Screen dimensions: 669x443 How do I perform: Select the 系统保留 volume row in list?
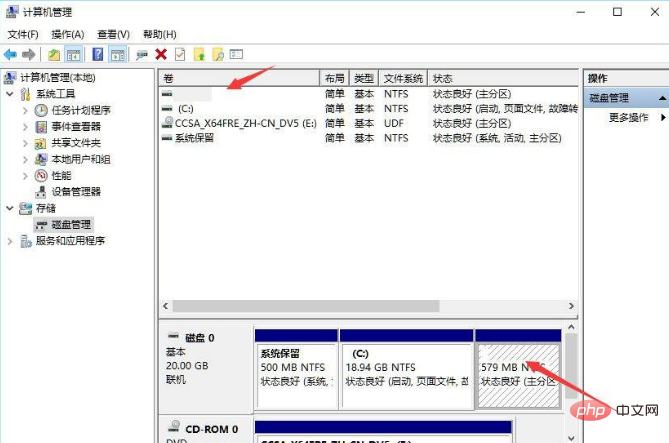pyautogui.click(x=369, y=138)
